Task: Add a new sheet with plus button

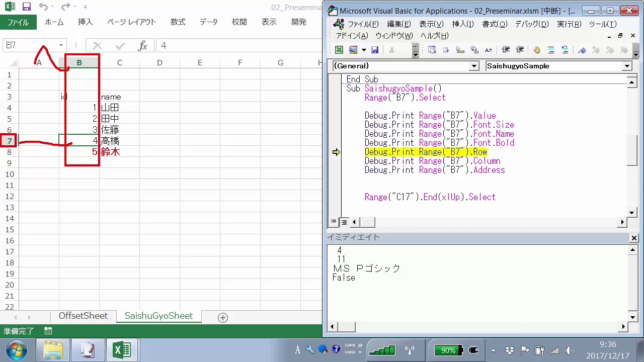Action: (x=223, y=317)
